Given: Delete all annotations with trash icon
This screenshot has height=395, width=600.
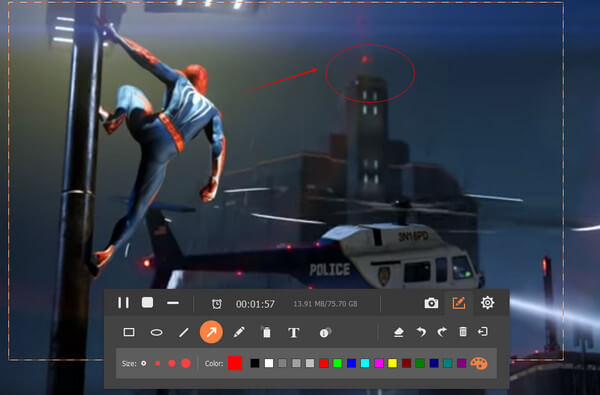Looking at the screenshot, I should tap(463, 331).
